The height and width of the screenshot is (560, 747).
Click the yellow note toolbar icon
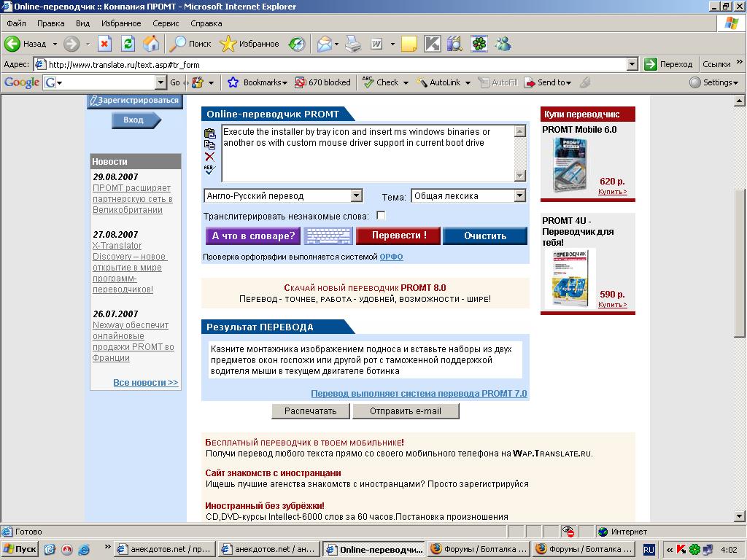409,44
